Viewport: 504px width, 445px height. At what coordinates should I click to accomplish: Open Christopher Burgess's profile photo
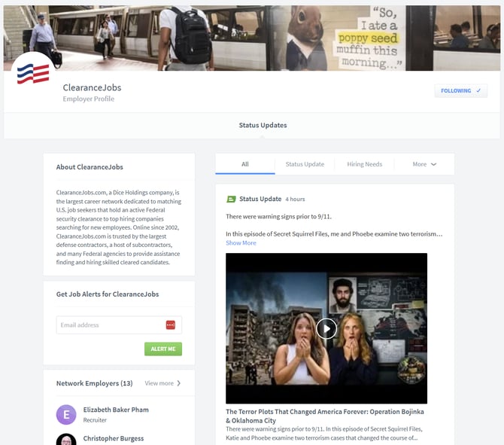(x=66, y=439)
